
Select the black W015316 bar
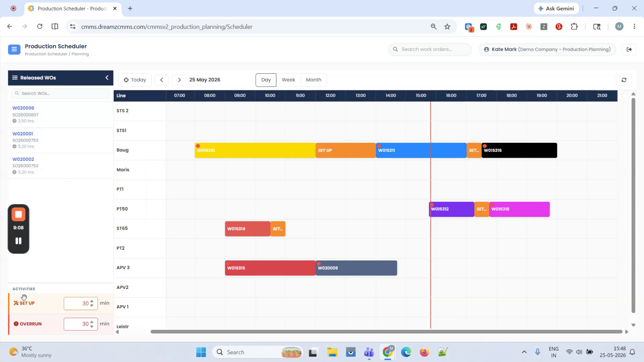[x=519, y=150]
